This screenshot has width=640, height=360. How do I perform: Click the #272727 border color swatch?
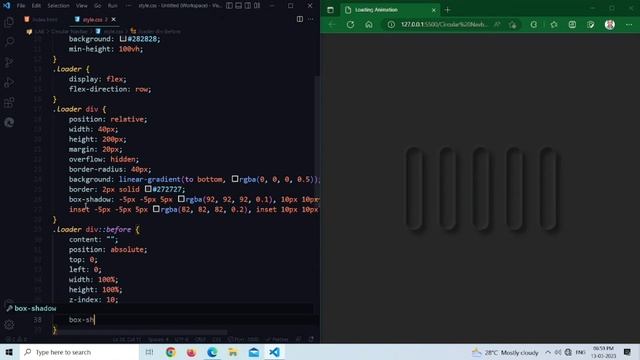[x=148, y=189]
